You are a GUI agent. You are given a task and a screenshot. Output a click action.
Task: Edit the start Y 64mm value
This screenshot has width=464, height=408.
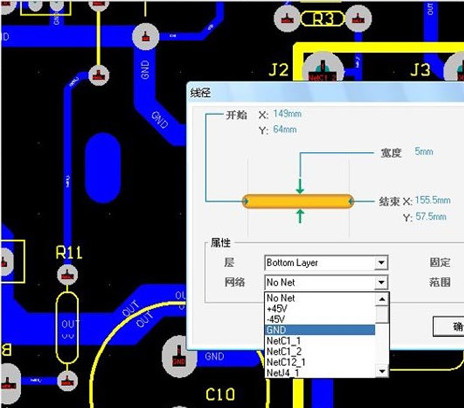(285, 129)
